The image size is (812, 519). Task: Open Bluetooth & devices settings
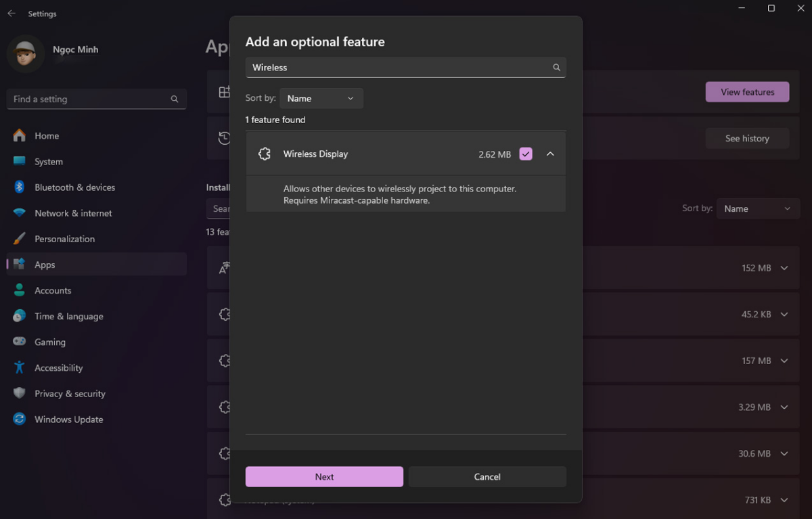[x=74, y=187]
